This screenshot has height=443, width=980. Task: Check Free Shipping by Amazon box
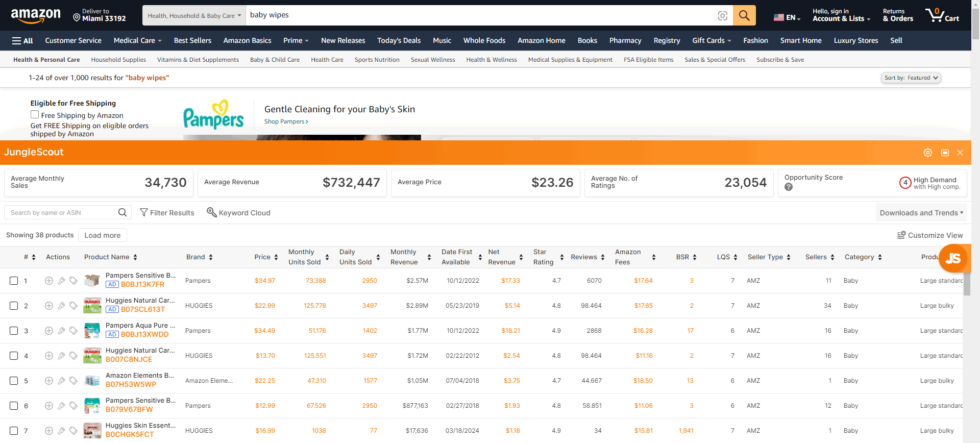point(35,115)
